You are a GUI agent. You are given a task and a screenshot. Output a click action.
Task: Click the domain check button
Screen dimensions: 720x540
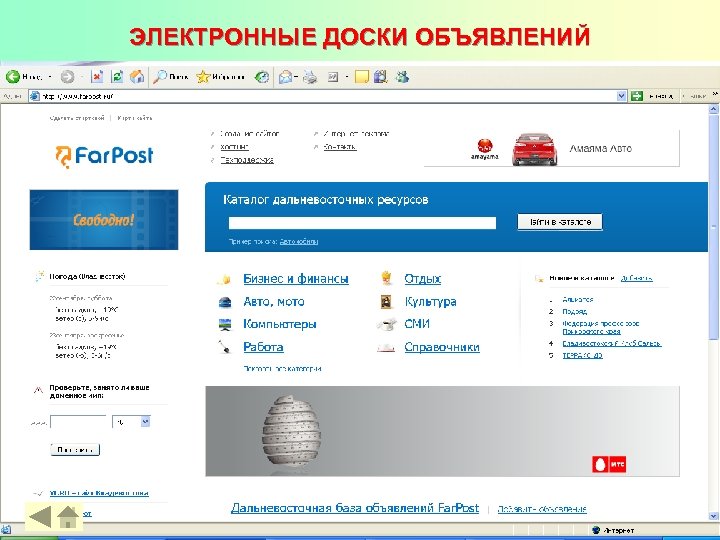75,450
